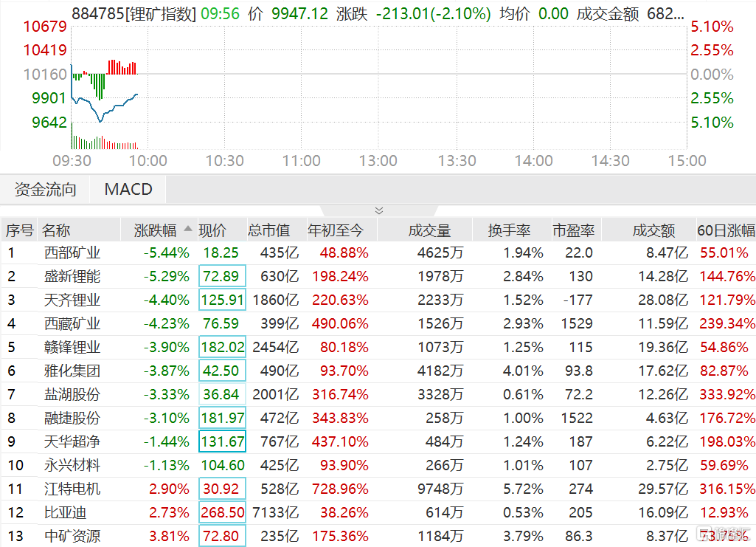Click the 中矿资源 stock name
This screenshot has width=756, height=547.
tap(72, 537)
